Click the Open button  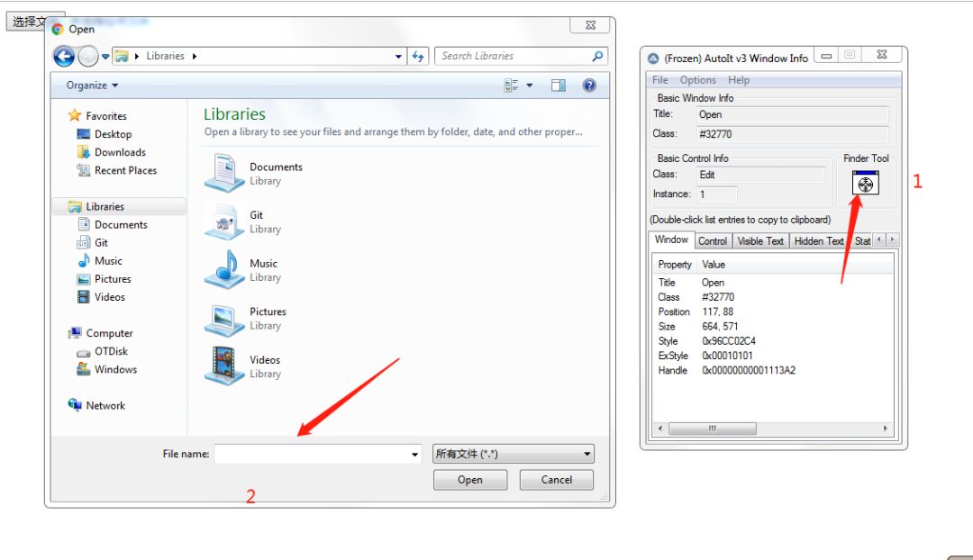[x=470, y=480]
